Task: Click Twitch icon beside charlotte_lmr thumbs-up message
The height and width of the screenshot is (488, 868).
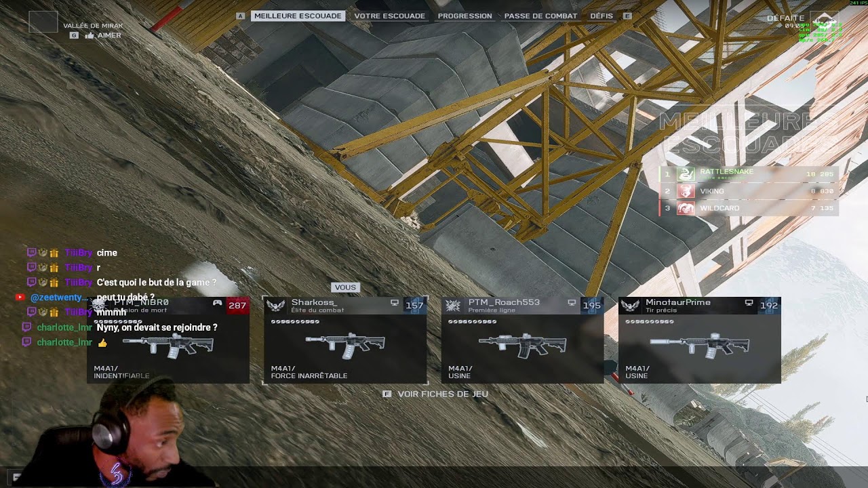Action: 27,342
